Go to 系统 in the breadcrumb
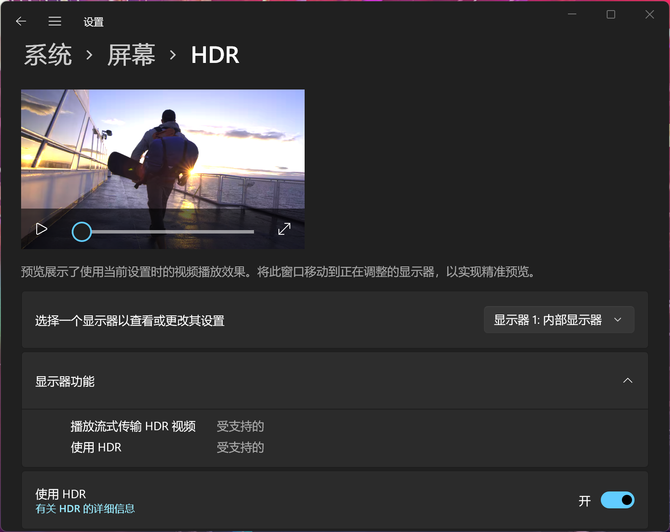The image size is (670, 532). click(48, 55)
